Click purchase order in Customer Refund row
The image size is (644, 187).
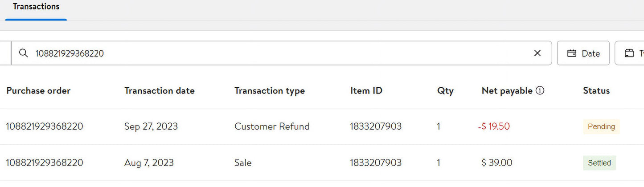click(45, 126)
